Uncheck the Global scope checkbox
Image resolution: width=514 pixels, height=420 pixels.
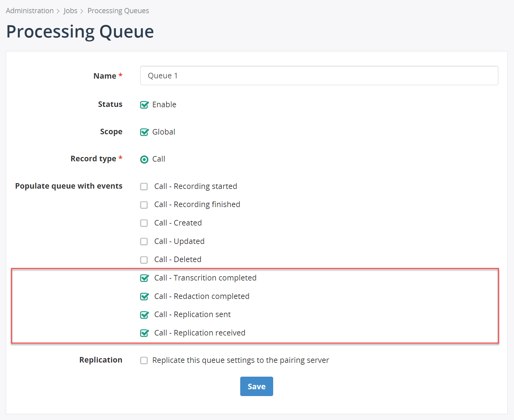tap(144, 132)
